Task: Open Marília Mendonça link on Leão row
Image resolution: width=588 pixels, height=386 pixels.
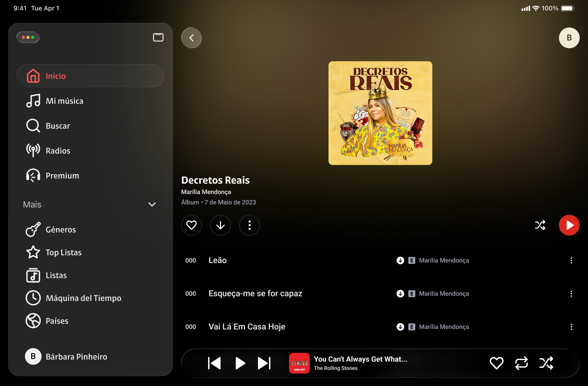Action: point(444,260)
